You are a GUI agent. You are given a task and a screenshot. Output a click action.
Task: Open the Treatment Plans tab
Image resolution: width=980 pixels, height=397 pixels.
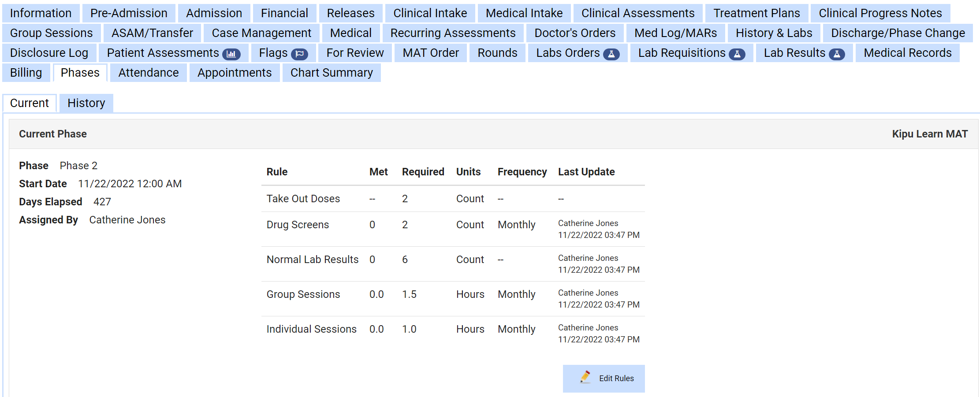pyautogui.click(x=756, y=13)
